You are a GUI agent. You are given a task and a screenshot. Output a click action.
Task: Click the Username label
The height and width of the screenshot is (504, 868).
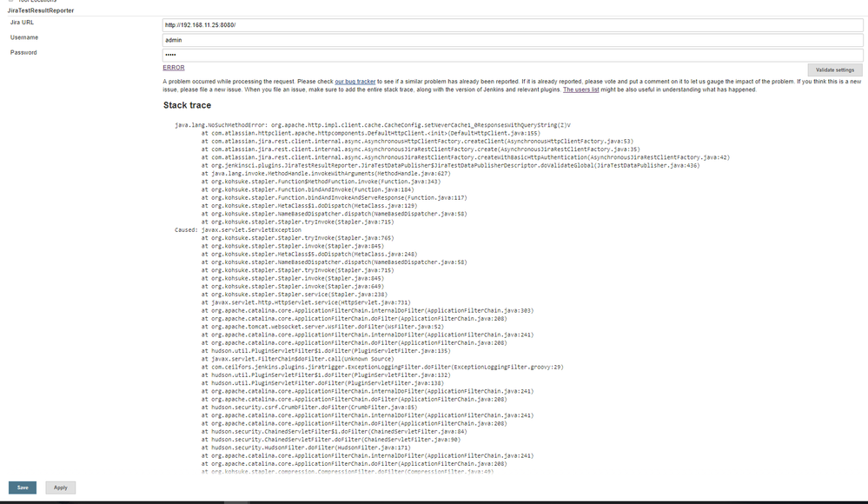23,37
